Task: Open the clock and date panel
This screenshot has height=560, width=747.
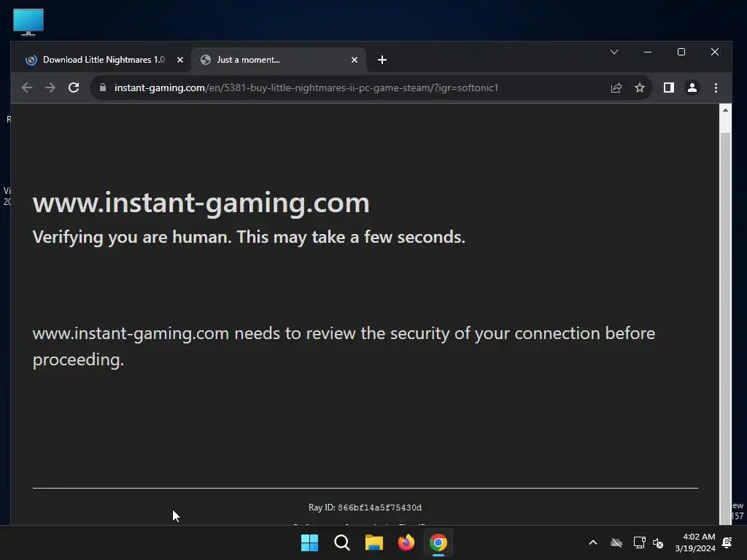Action: click(695, 542)
